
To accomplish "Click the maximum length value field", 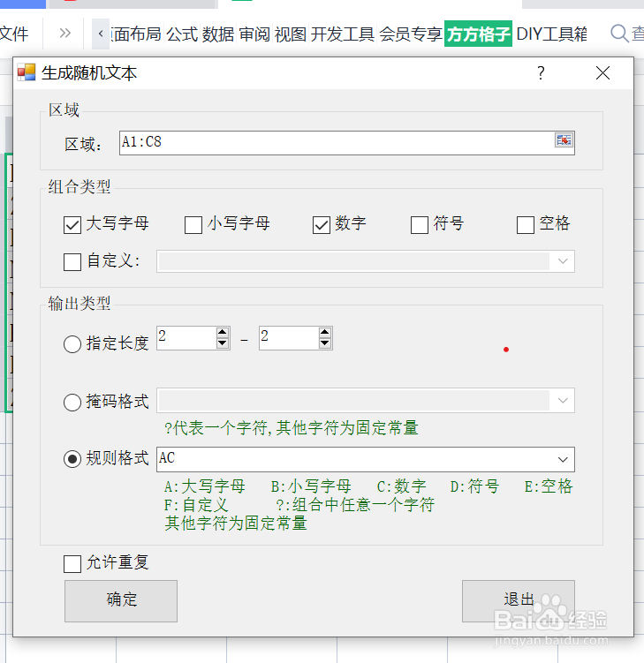I will point(289,338).
